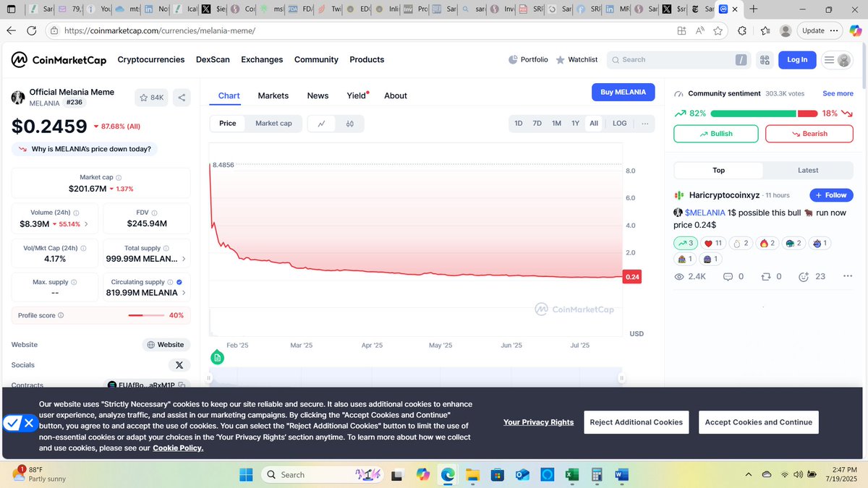Screen dimensions: 868x488
Task: Select the line chart type icon
Action: [x=321, y=124]
